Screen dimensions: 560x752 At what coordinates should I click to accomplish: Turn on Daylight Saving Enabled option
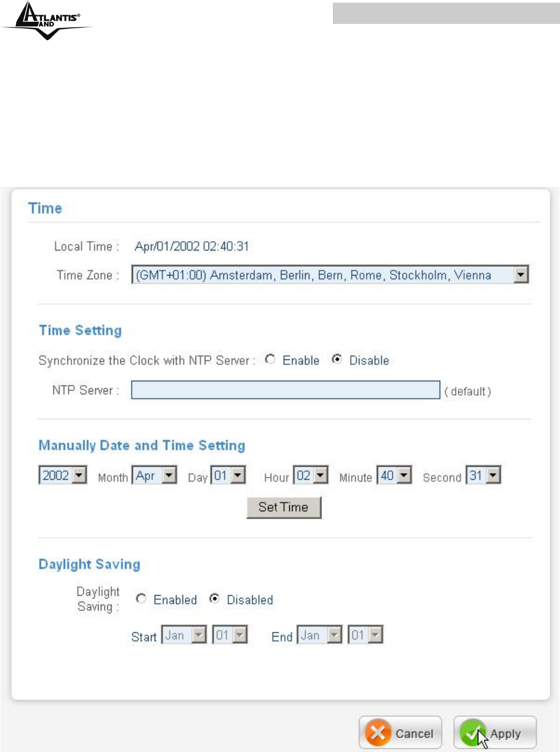pyautogui.click(x=141, y=598)
